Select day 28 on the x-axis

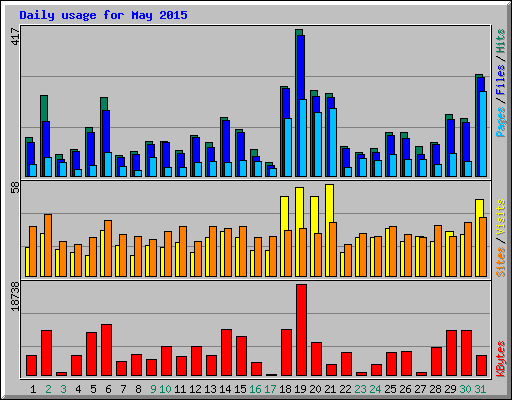coord(435,389)
